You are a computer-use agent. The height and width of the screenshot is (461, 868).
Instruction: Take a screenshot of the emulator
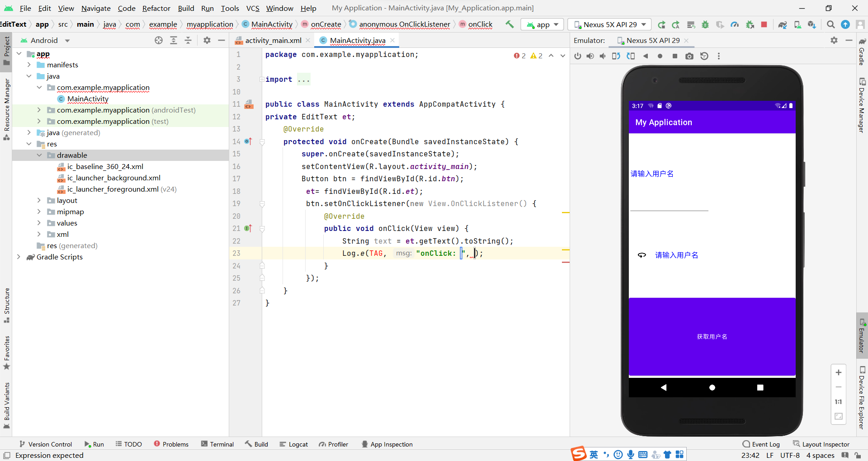[689, 56]
